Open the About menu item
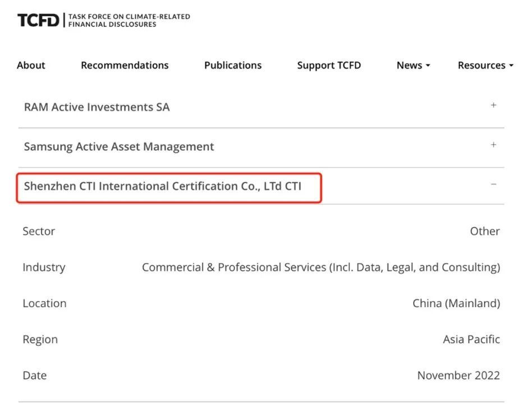Screen dimensions: 532x407 coord(31,65)
